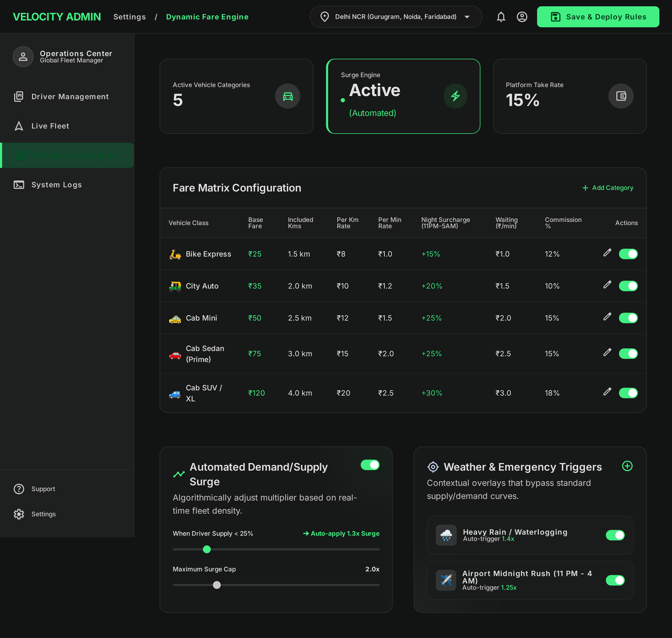
Task: Click the car icon on Active Vehicle Categories card
Action: coord(288,96)
